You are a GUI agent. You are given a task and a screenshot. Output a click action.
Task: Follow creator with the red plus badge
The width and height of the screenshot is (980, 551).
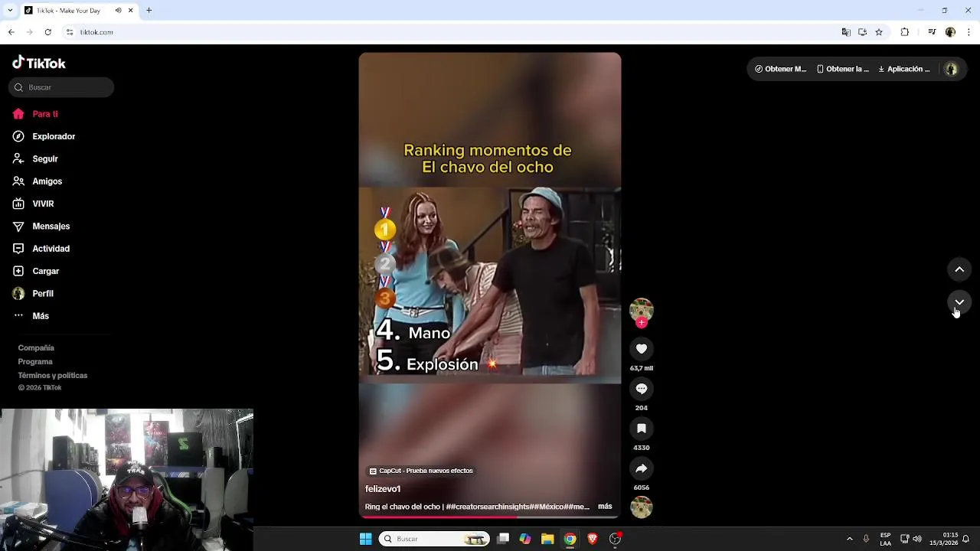[642, 323]
